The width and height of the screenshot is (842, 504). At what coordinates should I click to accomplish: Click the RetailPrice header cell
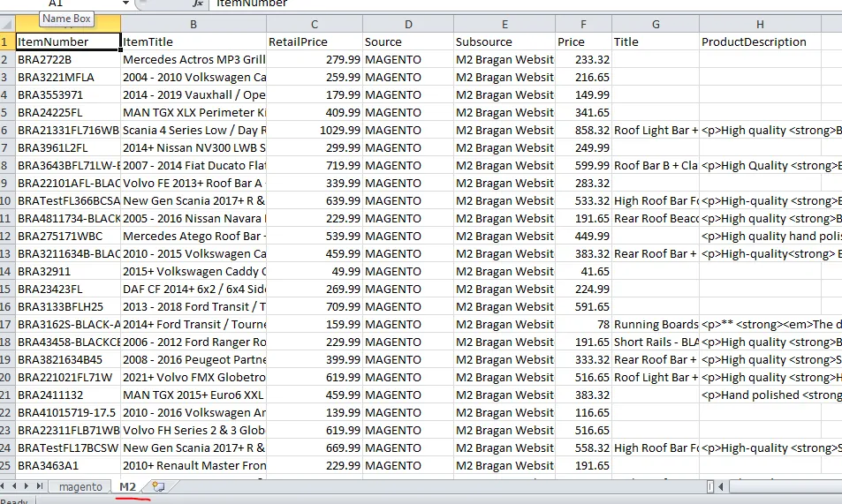click(315, 41)
